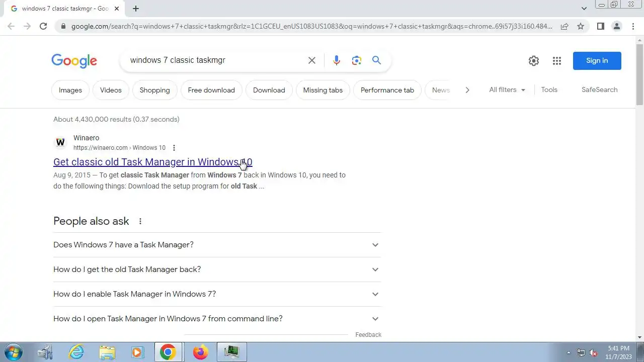Open Windows Media Player from taskbar
This screenshot has width=644, height=362.
[x=137, y=352]
